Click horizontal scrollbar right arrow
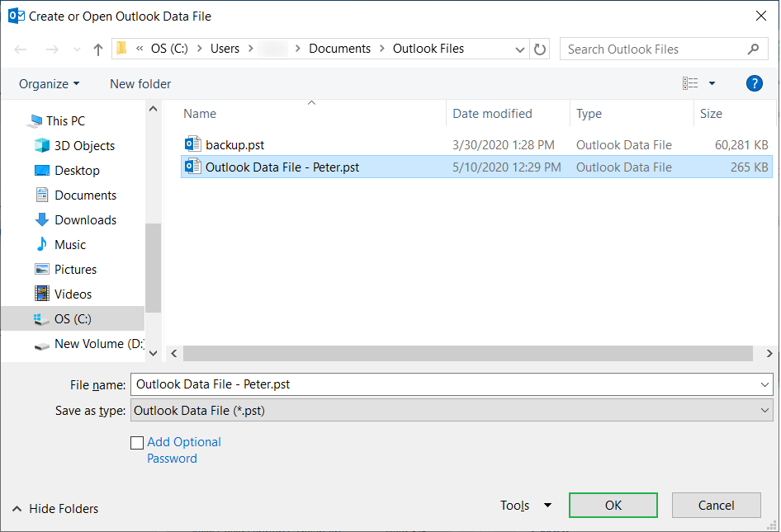 point(769,353)
